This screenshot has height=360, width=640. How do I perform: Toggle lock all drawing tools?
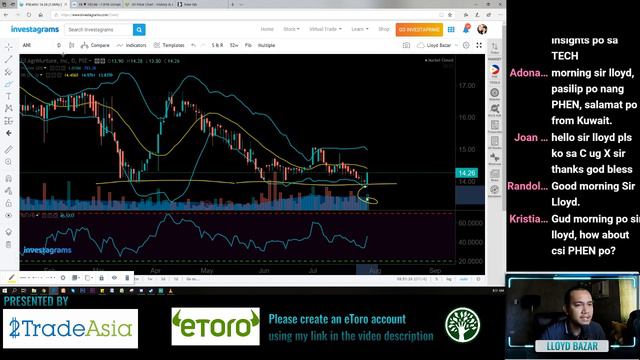pyautogui.click(x=9, y=203)
